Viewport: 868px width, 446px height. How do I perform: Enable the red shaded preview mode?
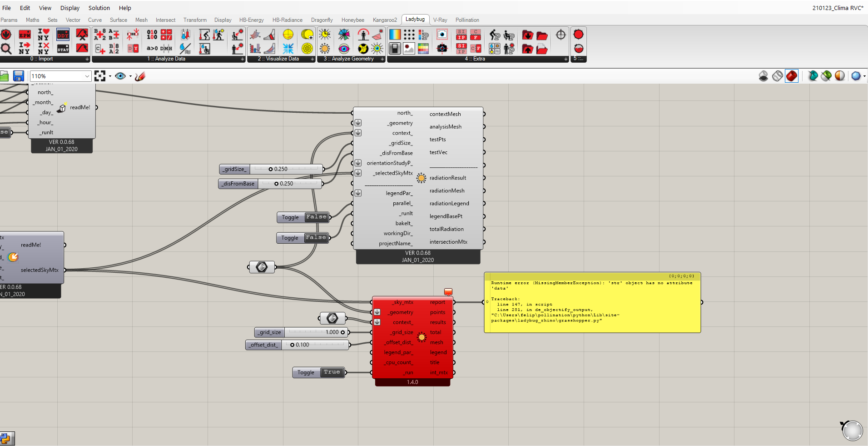pyautogui.click(x=792, y=76)
